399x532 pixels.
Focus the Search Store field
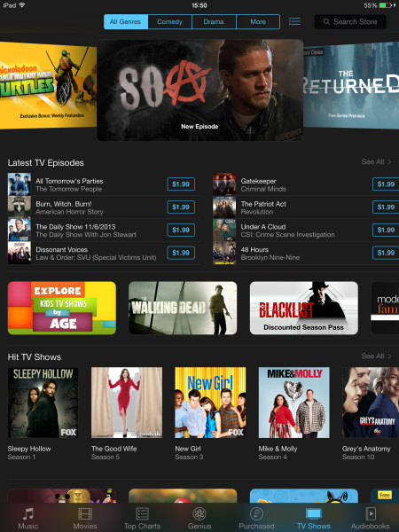350,21
